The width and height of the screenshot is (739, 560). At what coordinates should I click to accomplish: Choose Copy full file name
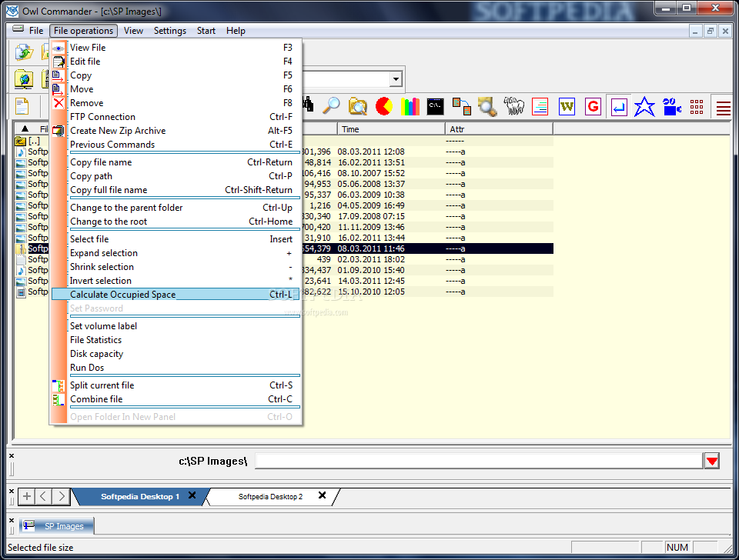(176, 190)
